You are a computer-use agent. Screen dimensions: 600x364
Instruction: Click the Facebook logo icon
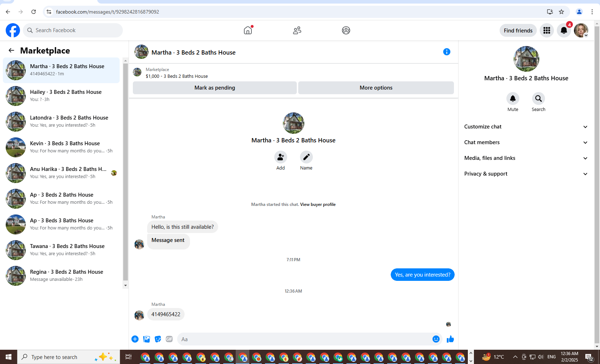13,30
